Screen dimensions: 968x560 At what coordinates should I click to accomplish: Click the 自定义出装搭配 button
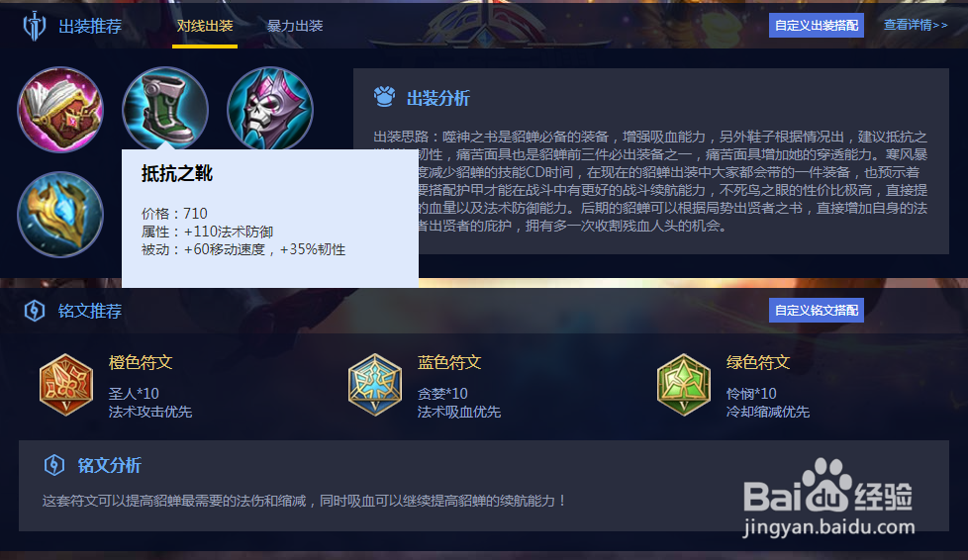817,26
